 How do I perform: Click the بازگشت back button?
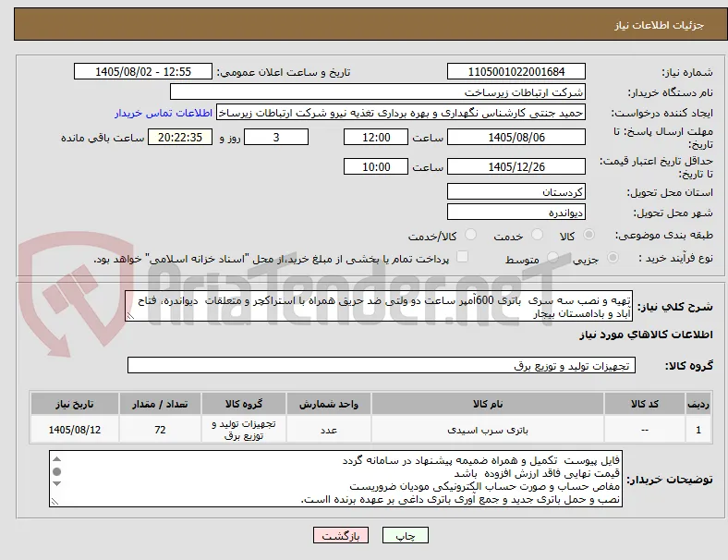pyautogui.click(x=341, y=535)
